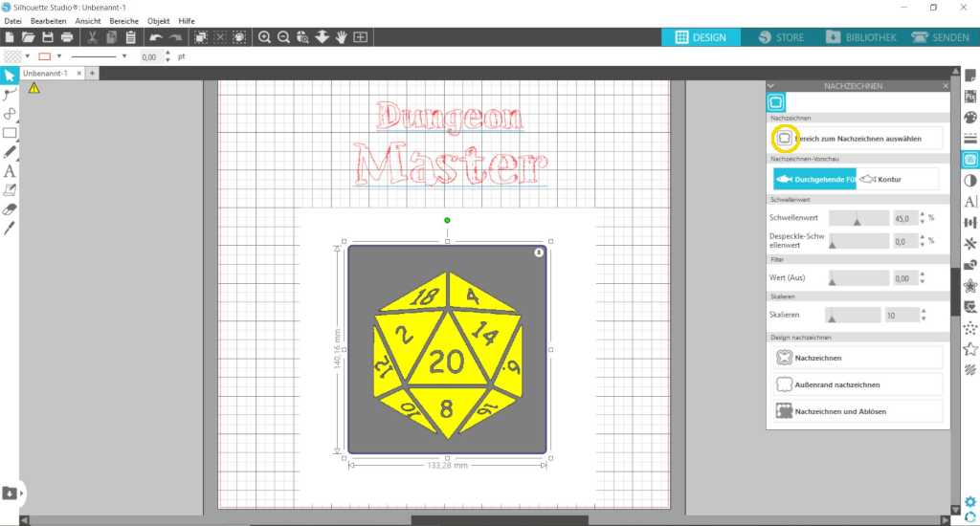Paste from clipboard using the clipboard icon
The width and height of the screenshot is (980, 526).
point(130,37)
